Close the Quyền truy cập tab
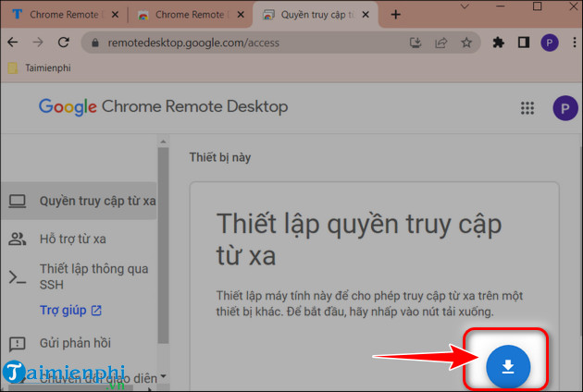The width and height of the screenshot is (583, 392). click(x=366, y=15)
